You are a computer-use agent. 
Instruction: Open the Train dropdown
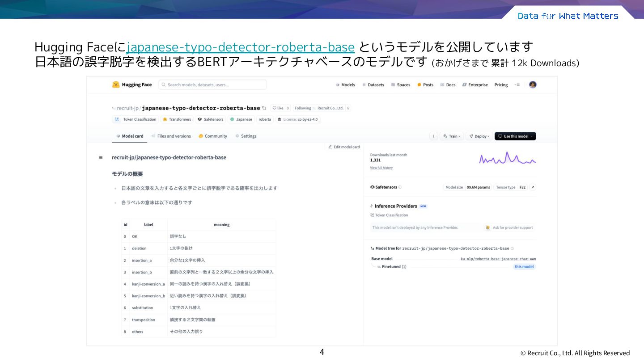451,136
